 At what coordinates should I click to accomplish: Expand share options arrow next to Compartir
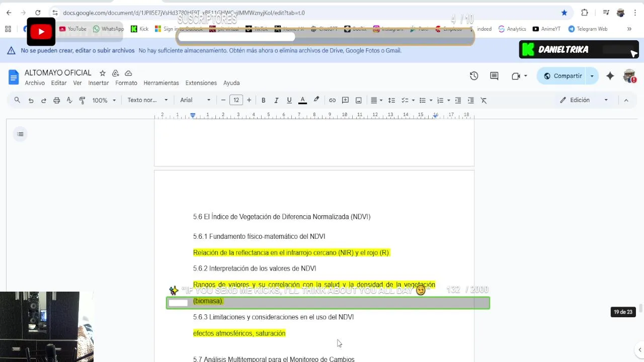[x=592, y=76]
